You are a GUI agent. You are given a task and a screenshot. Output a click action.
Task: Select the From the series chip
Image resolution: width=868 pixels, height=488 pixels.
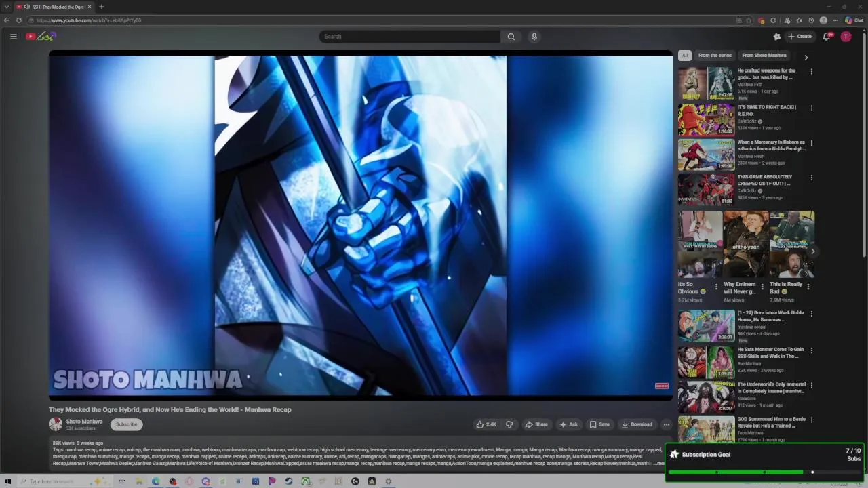point(715,56)
